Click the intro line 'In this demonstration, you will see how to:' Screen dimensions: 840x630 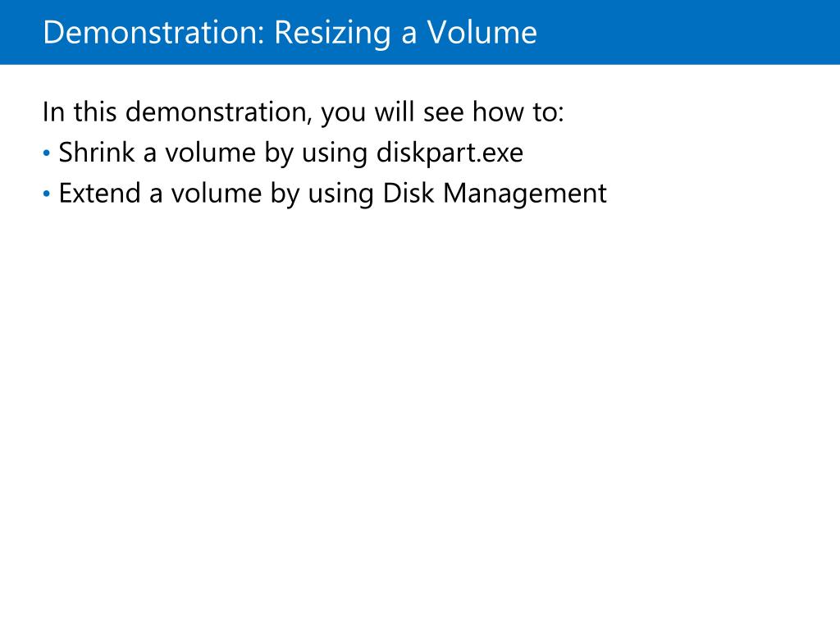tap(304, 112)
